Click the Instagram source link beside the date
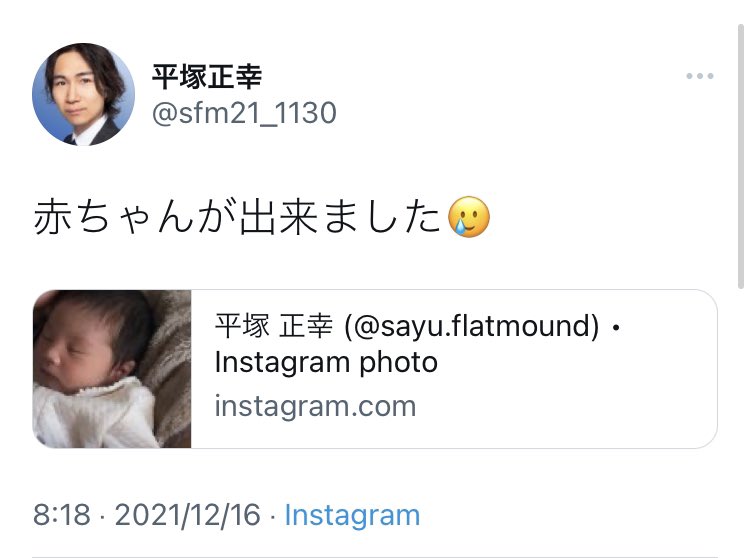 pyautogui.click(x=353, y=515)
